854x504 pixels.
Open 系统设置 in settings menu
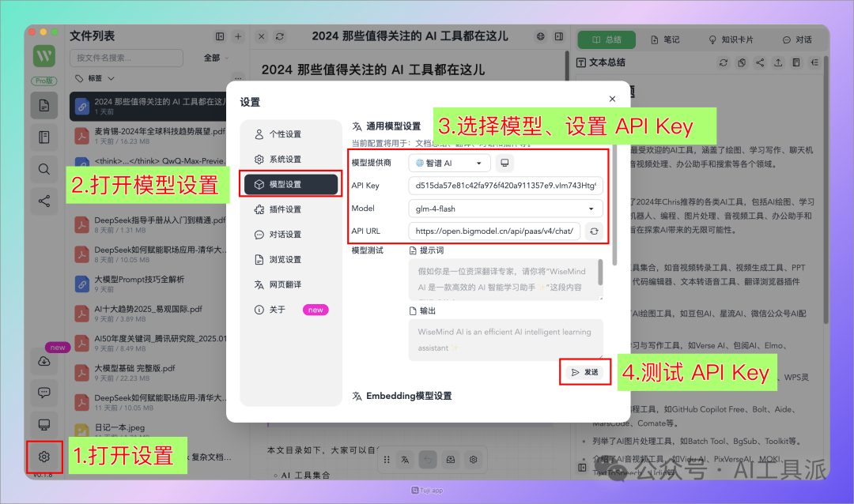tap(291, 159)
